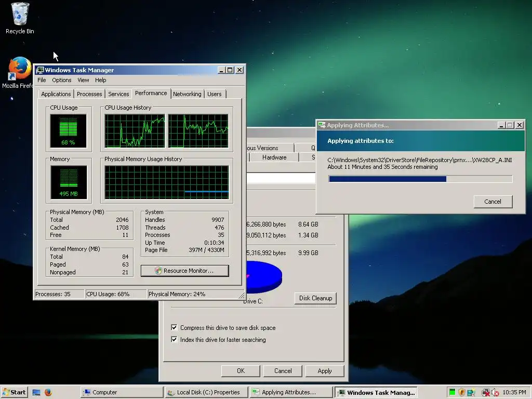
Task: Click the blue disk usage pie chart
Action: click(x=264, y=277)
